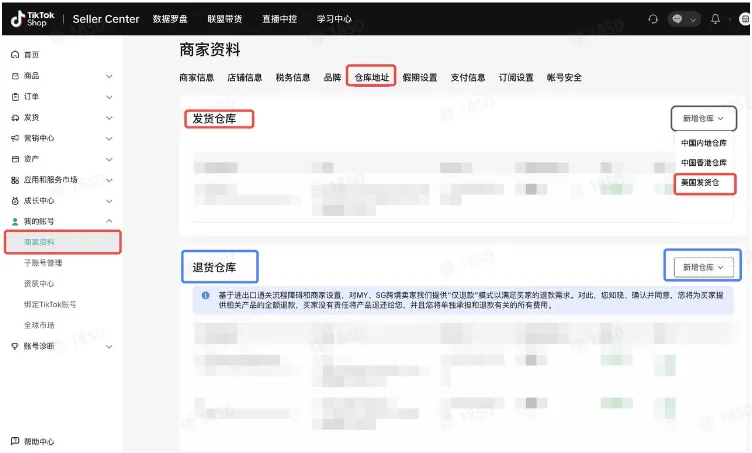Switch to 税务信息 tab

pyautogui.click(x=293, y=77)
